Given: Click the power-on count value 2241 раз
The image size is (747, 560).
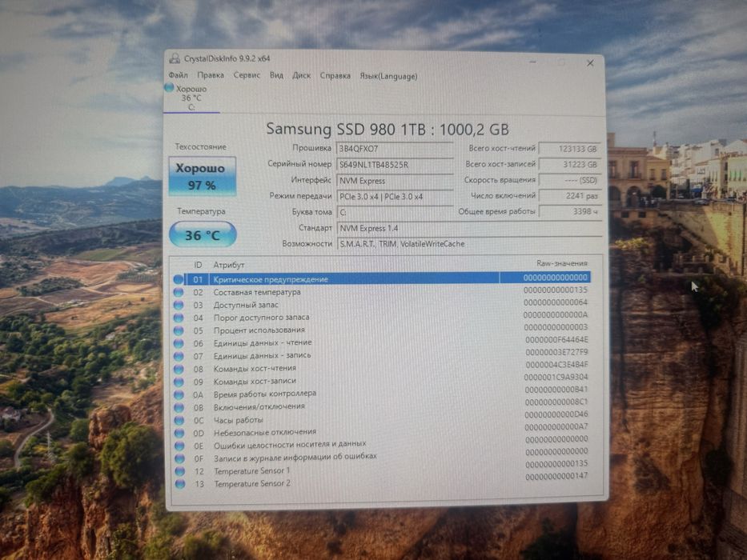Looking at the screenshot, I should pyautogui.click(x=570, y=196).
